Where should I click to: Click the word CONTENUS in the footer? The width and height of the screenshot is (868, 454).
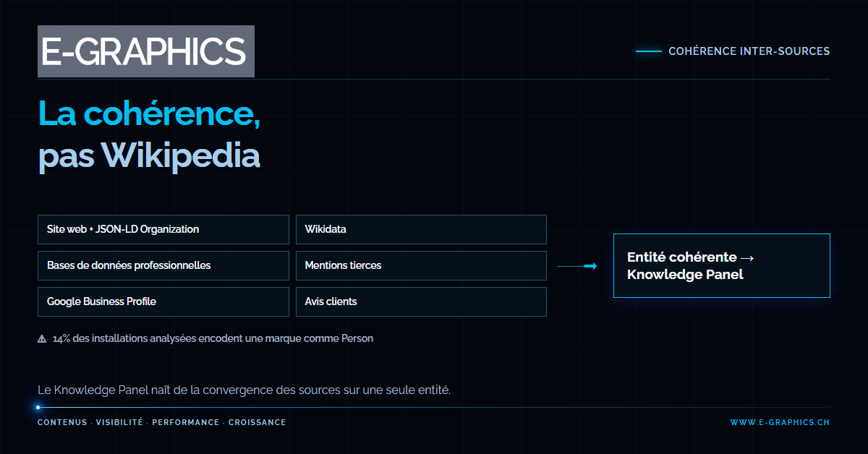62,422
